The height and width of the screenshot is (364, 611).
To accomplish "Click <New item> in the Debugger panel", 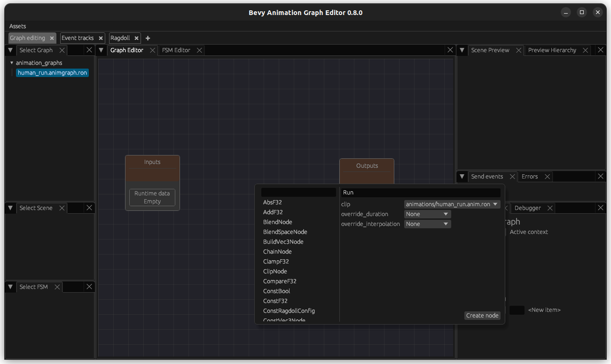I will 544,310.
